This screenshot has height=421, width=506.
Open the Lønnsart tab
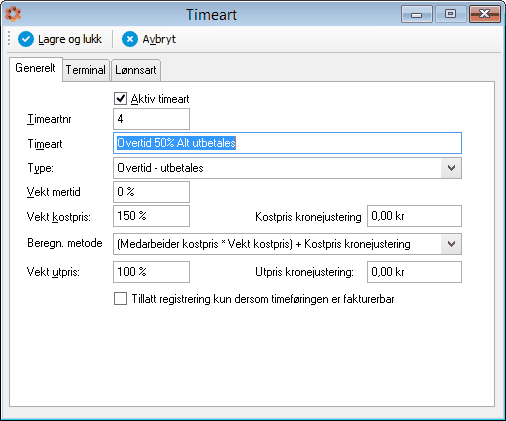136,70
